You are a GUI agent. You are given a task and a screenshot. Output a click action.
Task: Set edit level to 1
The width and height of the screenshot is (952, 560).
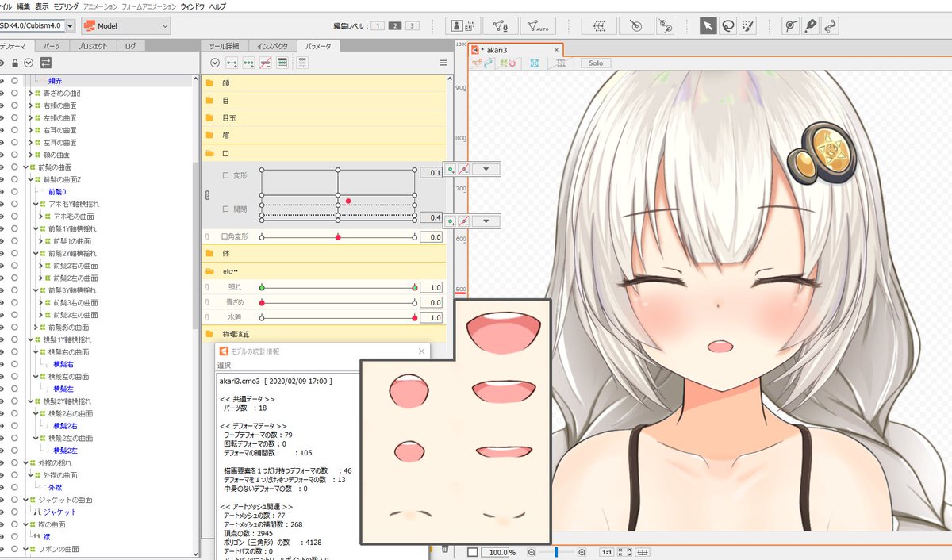pyautogui.click(x=378, y=25)
